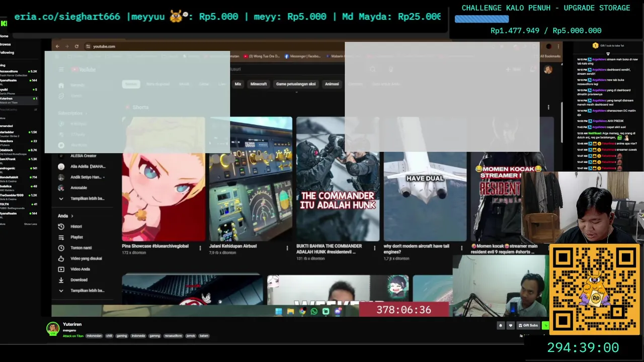The height and width of the screenshot is (362, 644).
Task: Expand Tampilkan lebih banyak under subscriptions
Action: [x=82, y=199]
